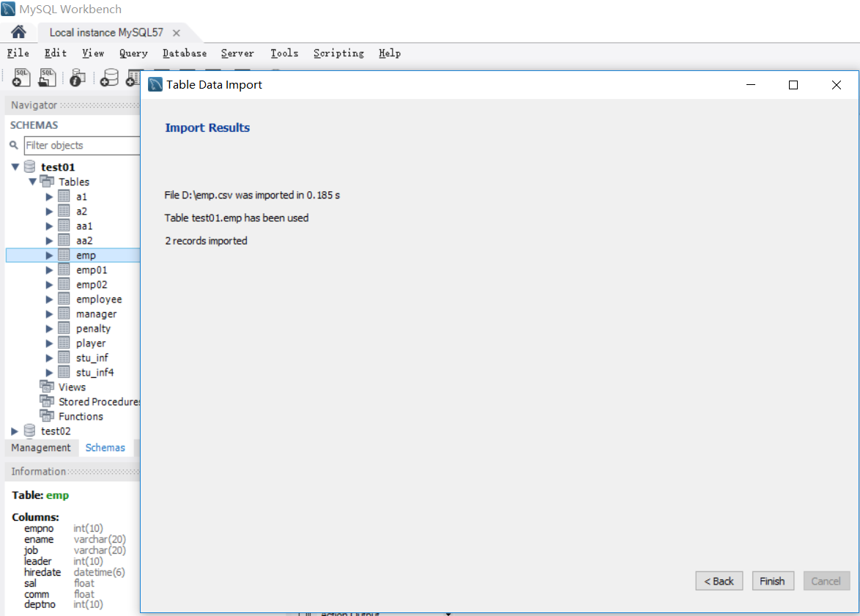Open the View menu
The height and width of the screenshot is (616, 860).
pyautogui.click(x=93, y=53)
